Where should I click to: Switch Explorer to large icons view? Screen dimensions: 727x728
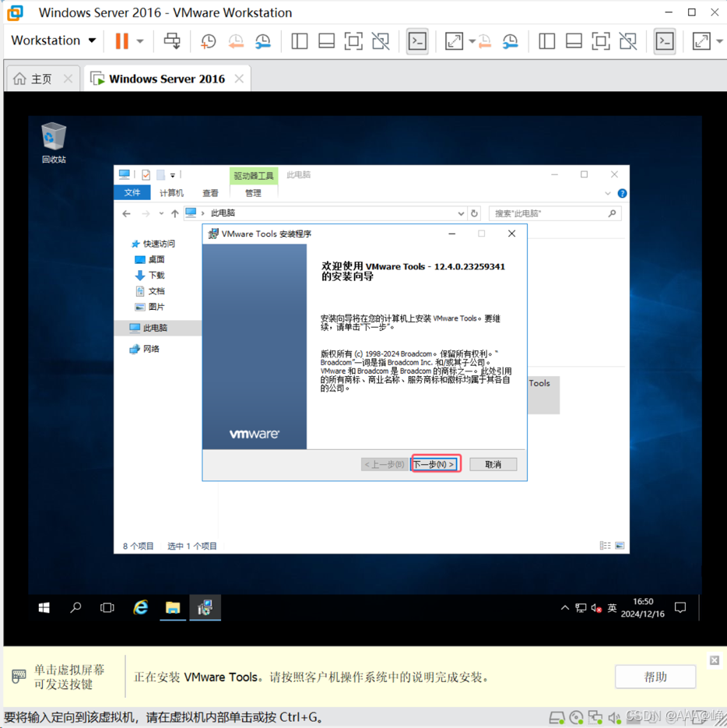tap(620, 546)
